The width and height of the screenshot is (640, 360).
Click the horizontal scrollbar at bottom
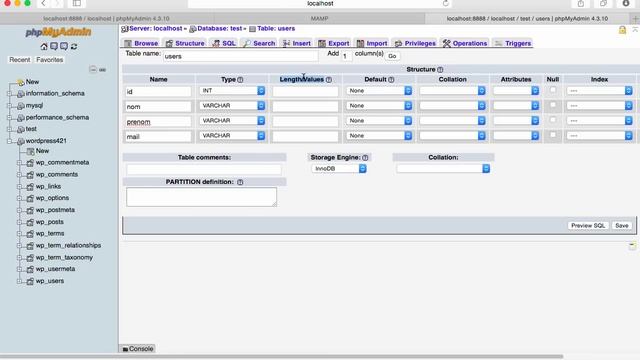point(282,356)
